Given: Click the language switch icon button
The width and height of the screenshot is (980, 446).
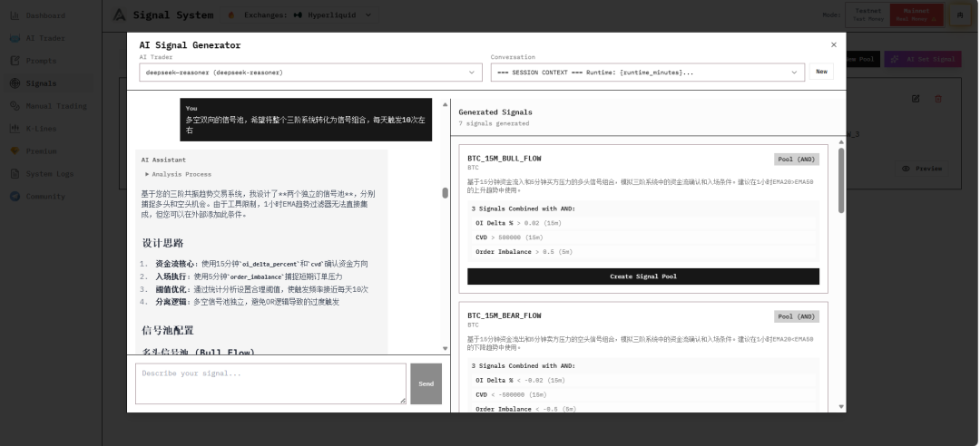Looking at the screenshot, I should pos(960,15).
